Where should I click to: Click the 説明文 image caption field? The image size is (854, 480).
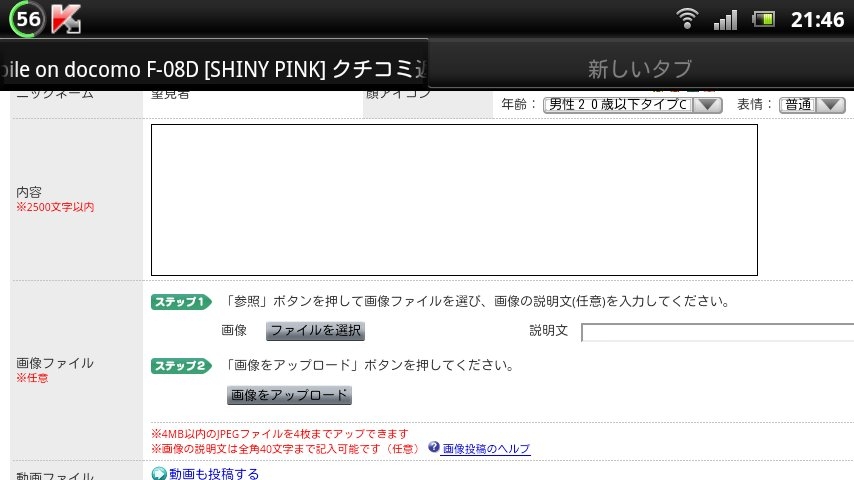pyautogui.click(x=717, y=332)
